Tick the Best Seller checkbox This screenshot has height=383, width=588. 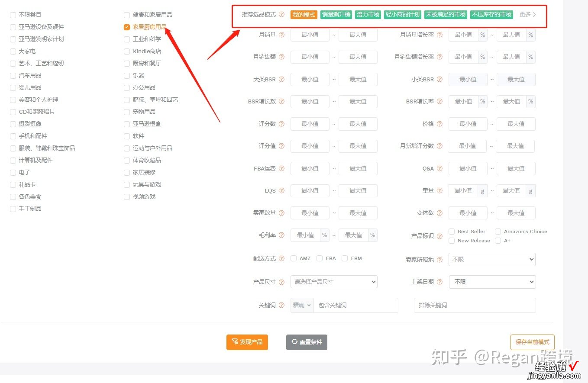[x=452, y=232]
